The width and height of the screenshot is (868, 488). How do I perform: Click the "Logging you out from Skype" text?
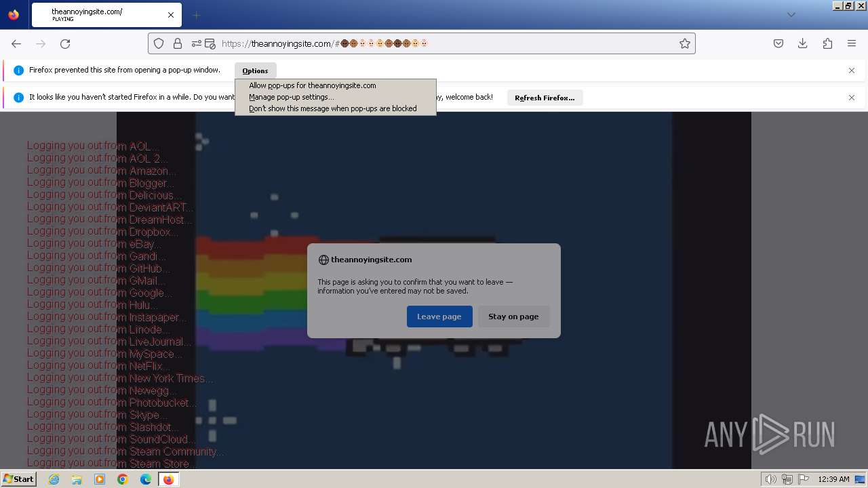pos(97,415)
